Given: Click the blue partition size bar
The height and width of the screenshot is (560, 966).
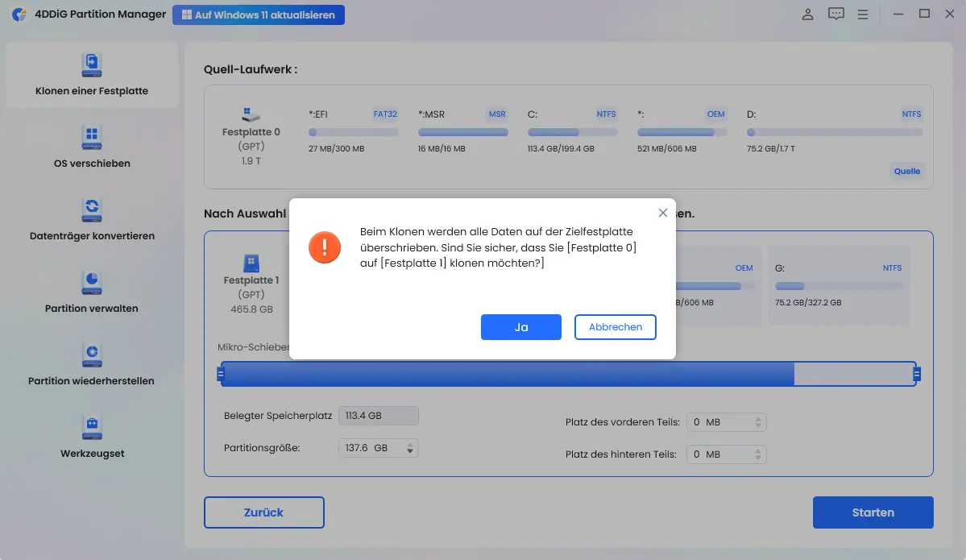Looking at the screenshot, I should [508, 374].
